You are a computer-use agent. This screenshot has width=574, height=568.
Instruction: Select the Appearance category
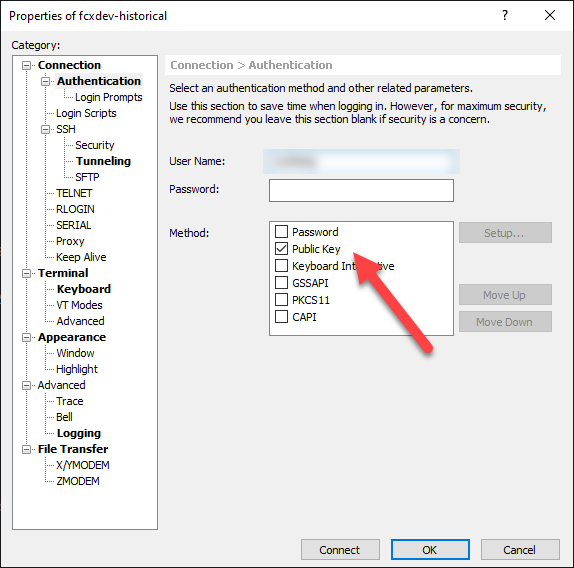pyautogui.click(x=72, y=337)
